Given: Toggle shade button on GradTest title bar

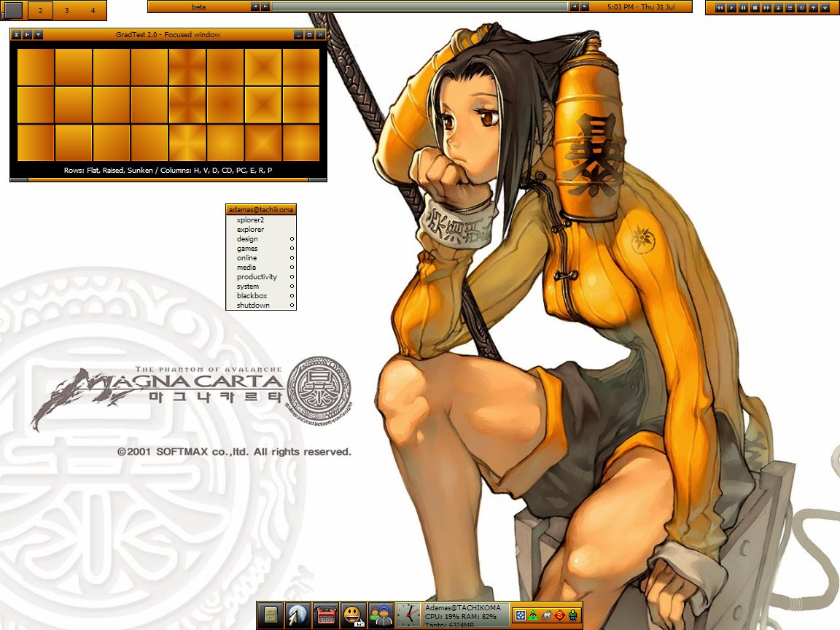Looking at the screenshot, I should pyautogui.click(x=17, y=35).
